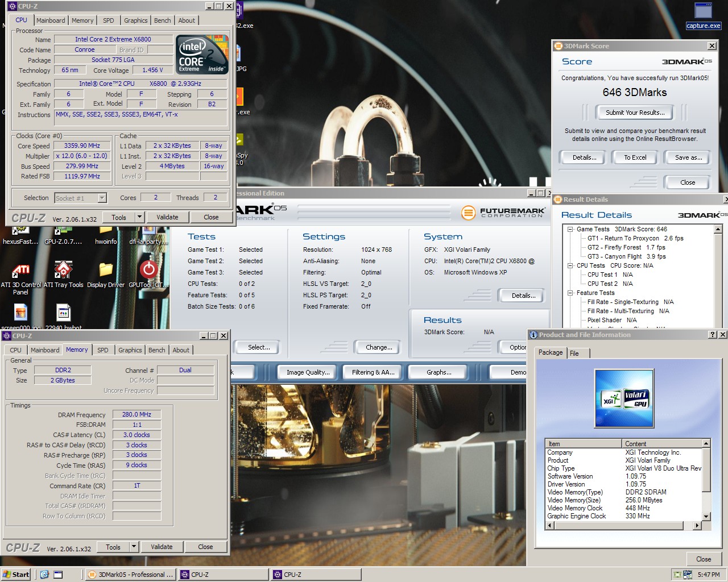The image size is (728, 582).
Task: Open Tools dropdown arrow in processor CPU-Z window
Action: (139, 217)
